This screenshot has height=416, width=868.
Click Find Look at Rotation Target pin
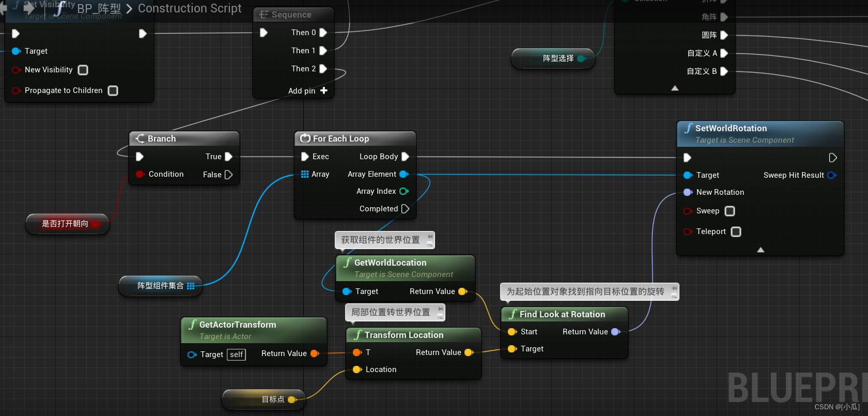pos(512,349)
